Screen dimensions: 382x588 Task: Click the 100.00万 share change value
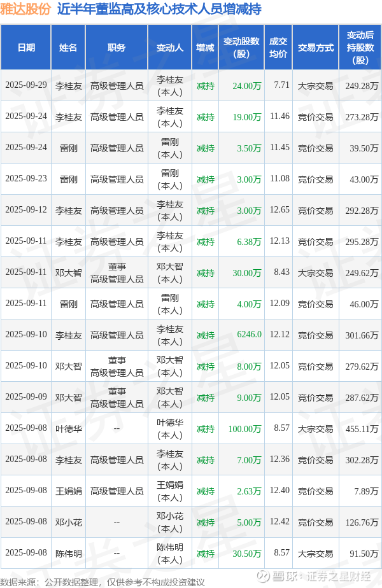coord(244,429)
